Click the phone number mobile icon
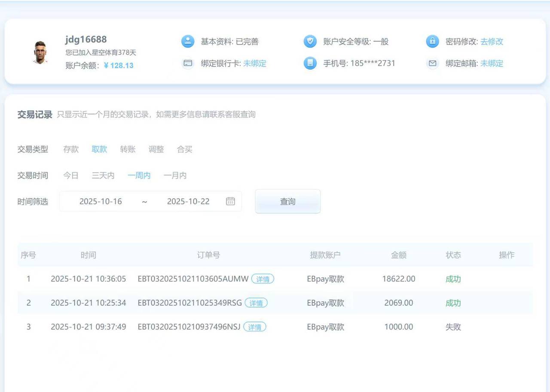This screenshot has height=392, width=550. coord(310,64)
